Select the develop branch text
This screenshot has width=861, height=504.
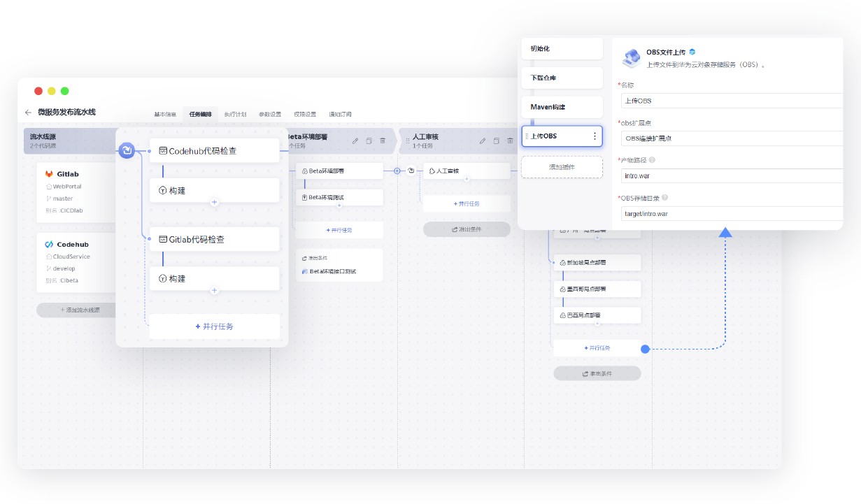click(x=64, y=268)
